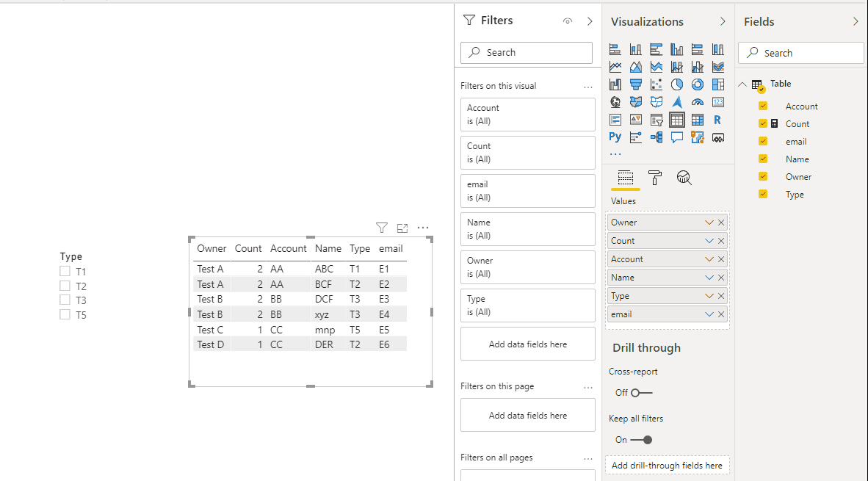Select the waterfall chart visualization

point(615,84)
